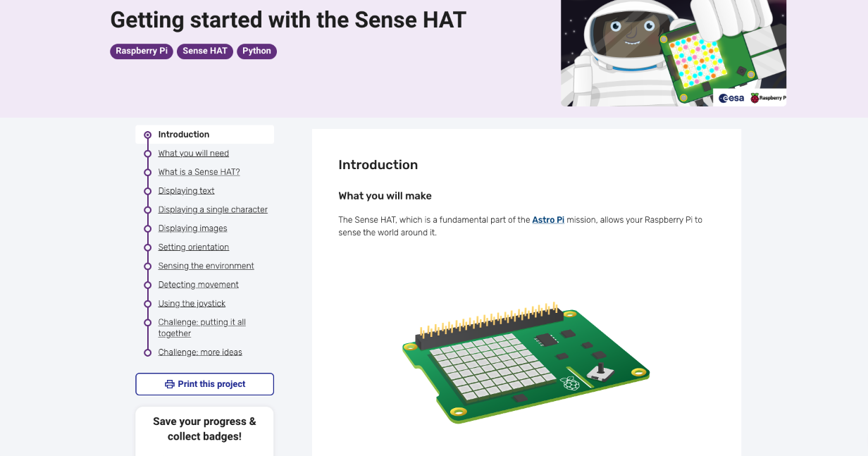Viewport: 868px width, 456px height.
Task: Open the What is a Sense HAT? step
Action: 199,171
